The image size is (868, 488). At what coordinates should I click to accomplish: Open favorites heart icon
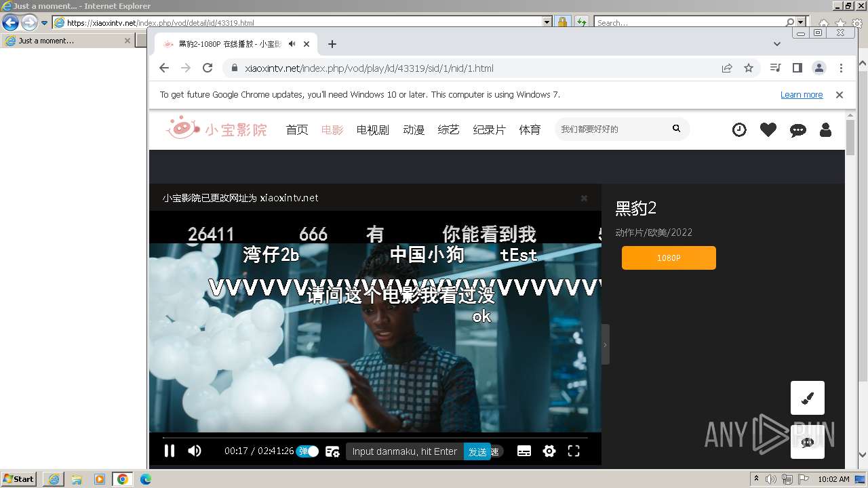point(768,129)
